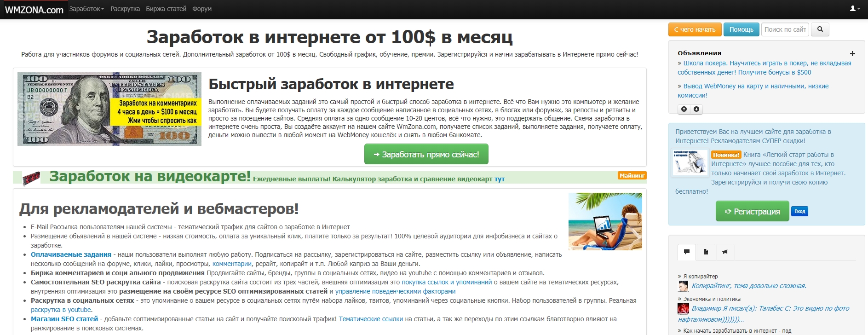This screenshot has height=335, width=868.
Task: Open the Магазин SEO статей link
Action: coord(64,319)
